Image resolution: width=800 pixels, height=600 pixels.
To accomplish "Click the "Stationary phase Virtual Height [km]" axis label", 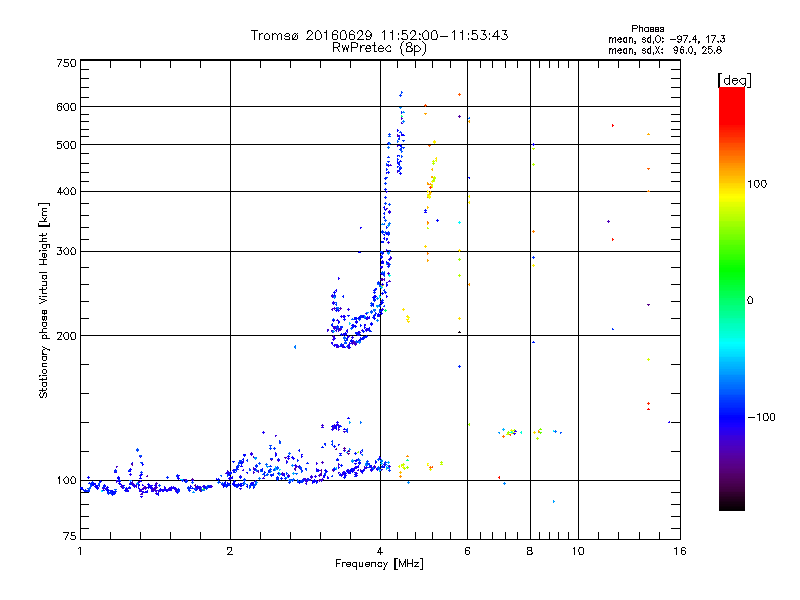I will coord(44,300).
